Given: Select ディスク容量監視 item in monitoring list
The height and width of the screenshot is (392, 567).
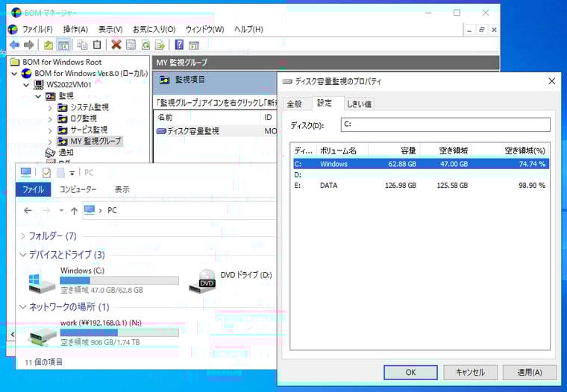Looking at the screenshot, I should point(192,131).
